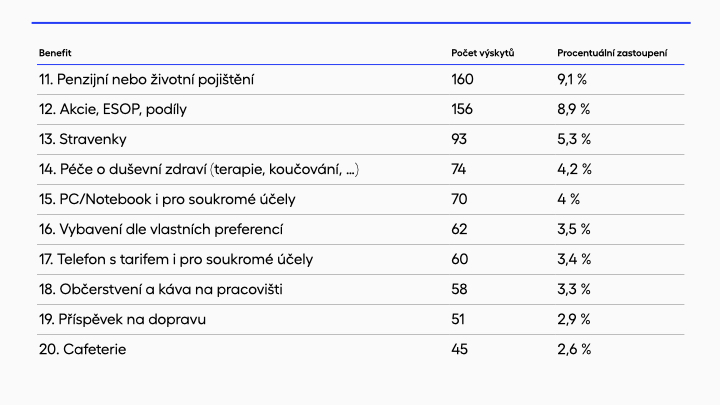Select the count value 45
Screen dimensions: 720x405
[459, 349]
